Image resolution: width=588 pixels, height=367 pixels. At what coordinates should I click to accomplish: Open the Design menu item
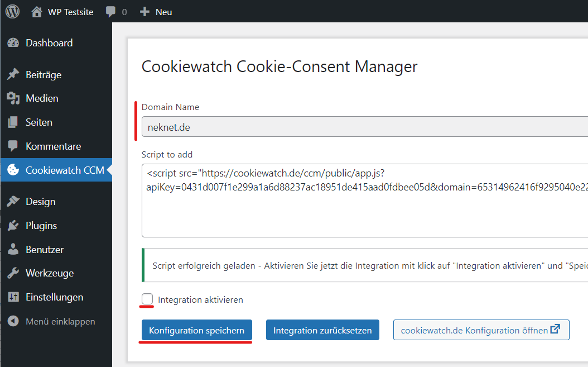pyautogui.click(x=40, y=202)
